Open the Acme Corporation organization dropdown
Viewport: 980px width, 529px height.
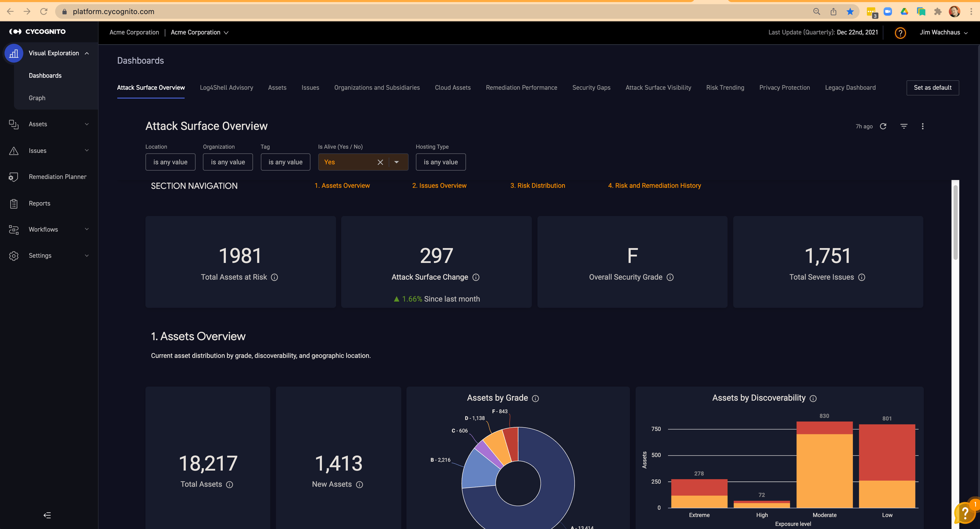pyautogui.click(x=200, y=33)
